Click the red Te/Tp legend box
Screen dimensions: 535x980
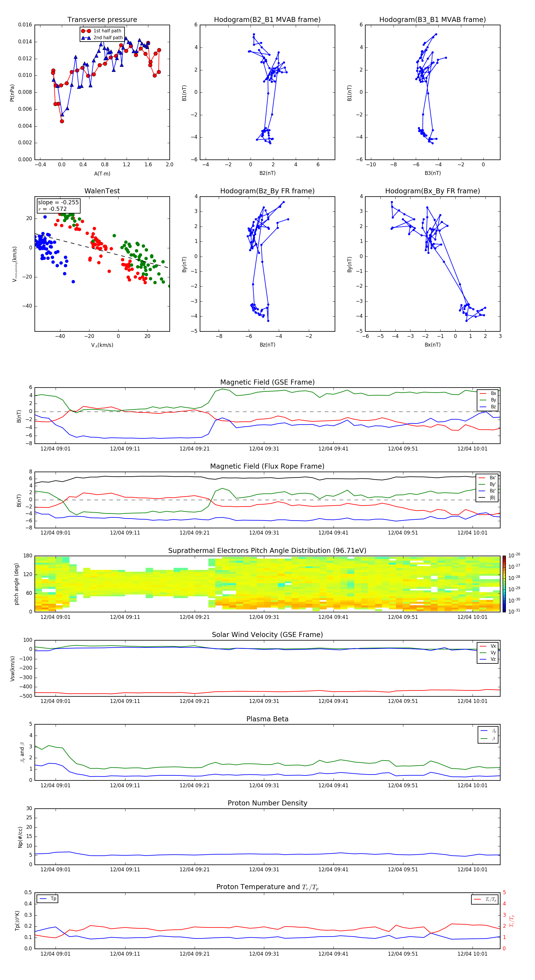[x=485, y=899]
